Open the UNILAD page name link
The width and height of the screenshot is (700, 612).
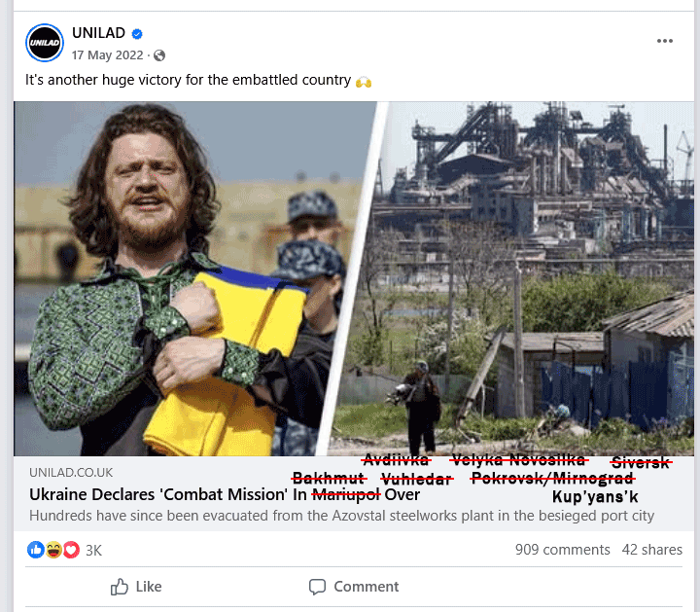pyautogui.click(x=98, y=33)
